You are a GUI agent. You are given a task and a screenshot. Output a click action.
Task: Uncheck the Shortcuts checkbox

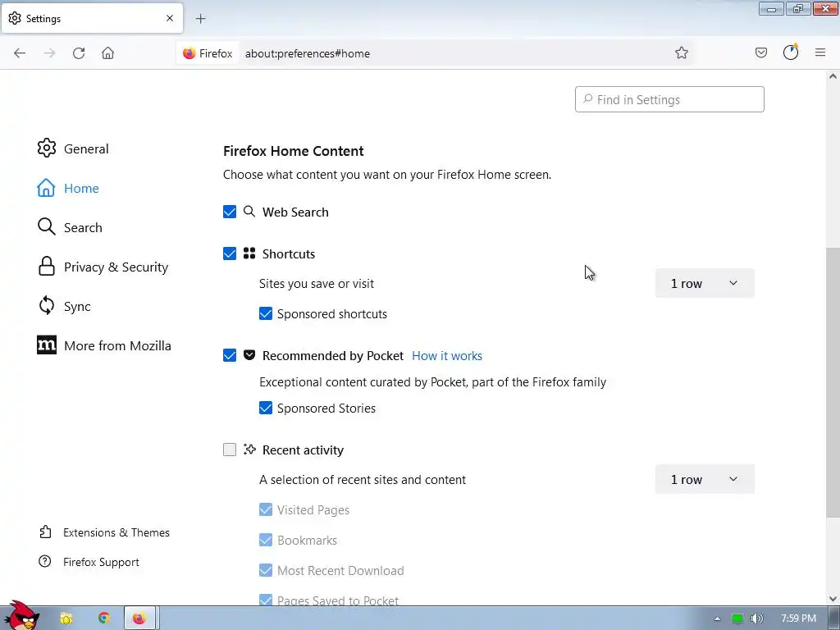point(230,253)
